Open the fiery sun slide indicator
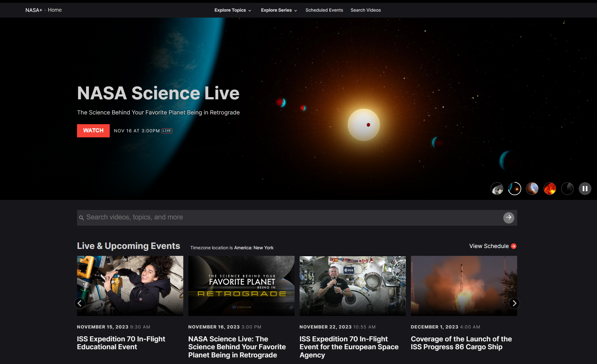 pos(550,188)
